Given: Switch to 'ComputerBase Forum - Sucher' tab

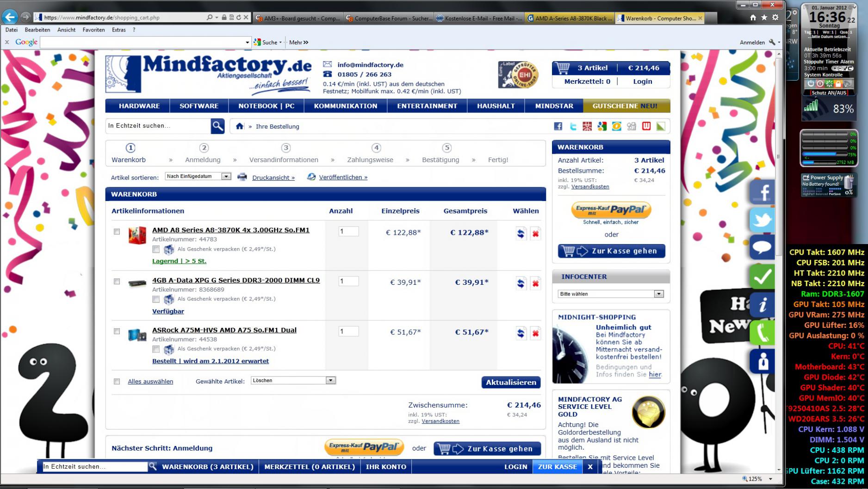Looking at the screenshot, I should (389, 18).
